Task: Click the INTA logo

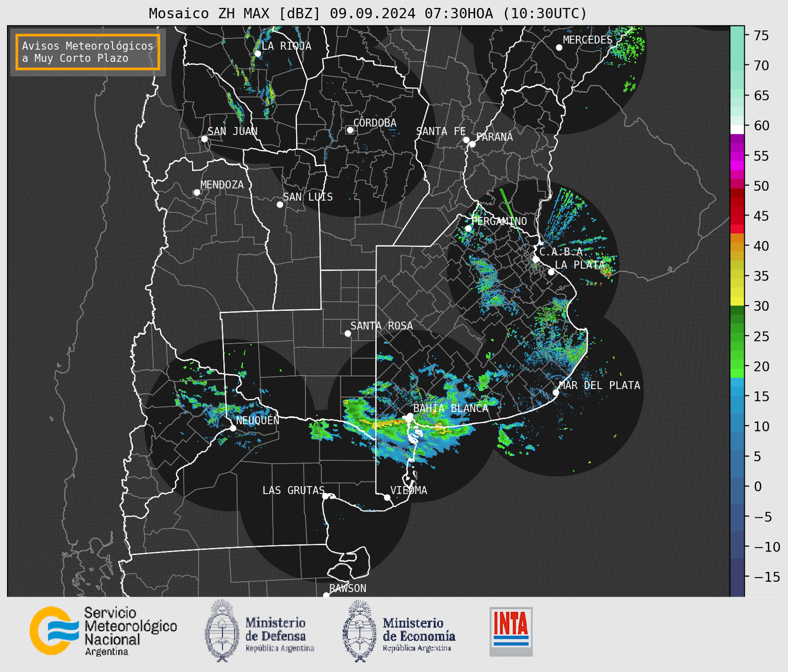Action: tap(511, 631)
